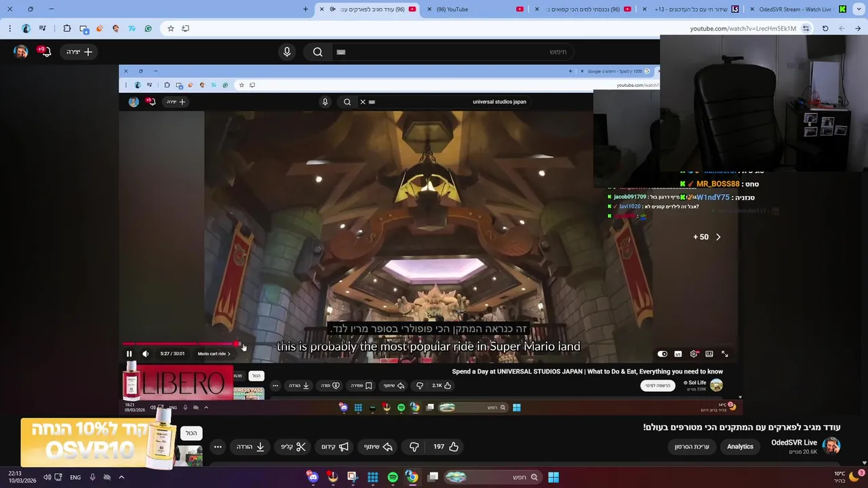Click the inner video's הרשמה למינוי subscribe button

[658, 386]
